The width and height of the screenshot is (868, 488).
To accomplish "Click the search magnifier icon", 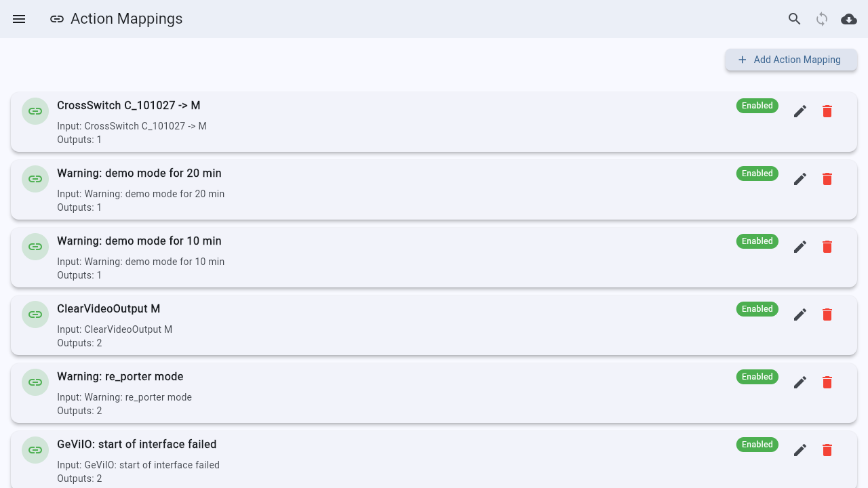I will click(x=795, y=19).
